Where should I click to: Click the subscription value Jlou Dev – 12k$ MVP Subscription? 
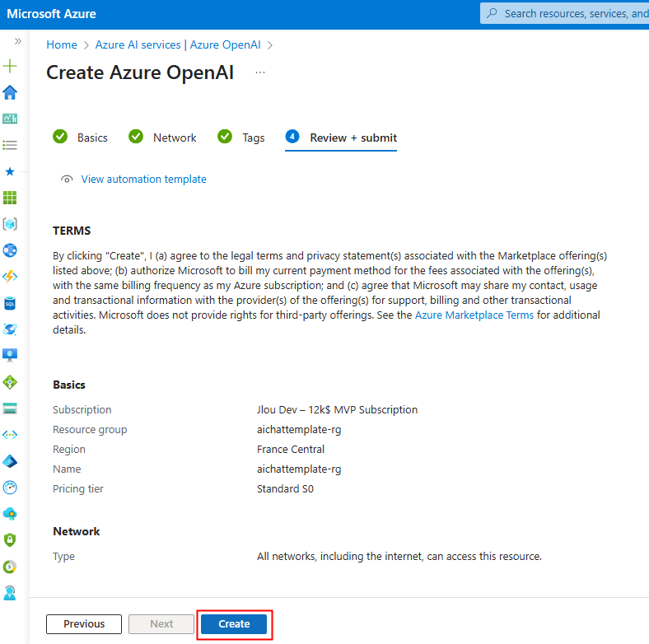(337, 410)
